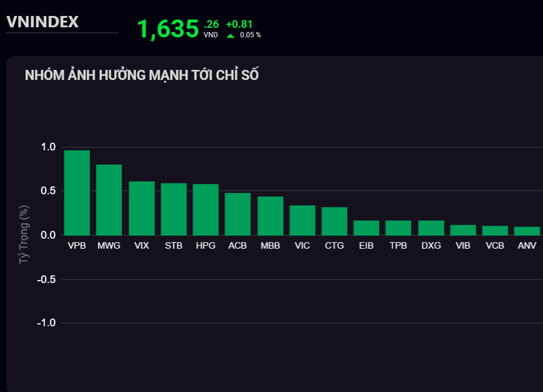Click the VNINDEX index title
Viewport: 543px width, 392px height.
coord(43,22)
